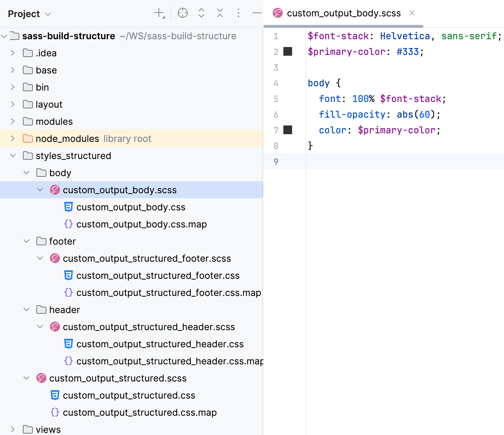The width and height of the screenshot is (504, 435).
Task: Click the Sass icon on the editor tab
Action: [x=277, y=13]
